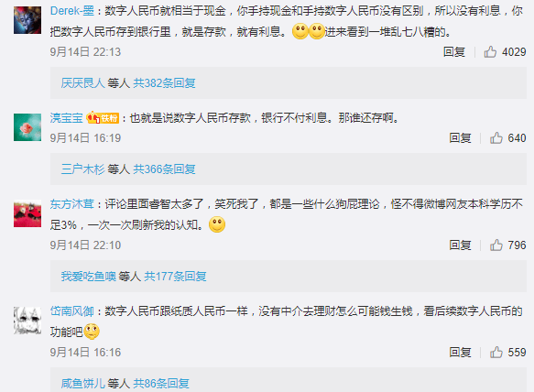Image resolution: width=534 pixels, height=392 pixels.
Task: Expand the 共366条回复 thread
Action: pos(164,169)
